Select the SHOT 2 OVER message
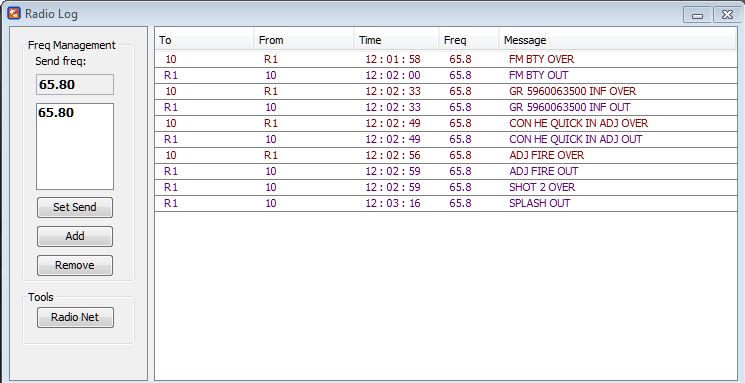 [542, 187]
